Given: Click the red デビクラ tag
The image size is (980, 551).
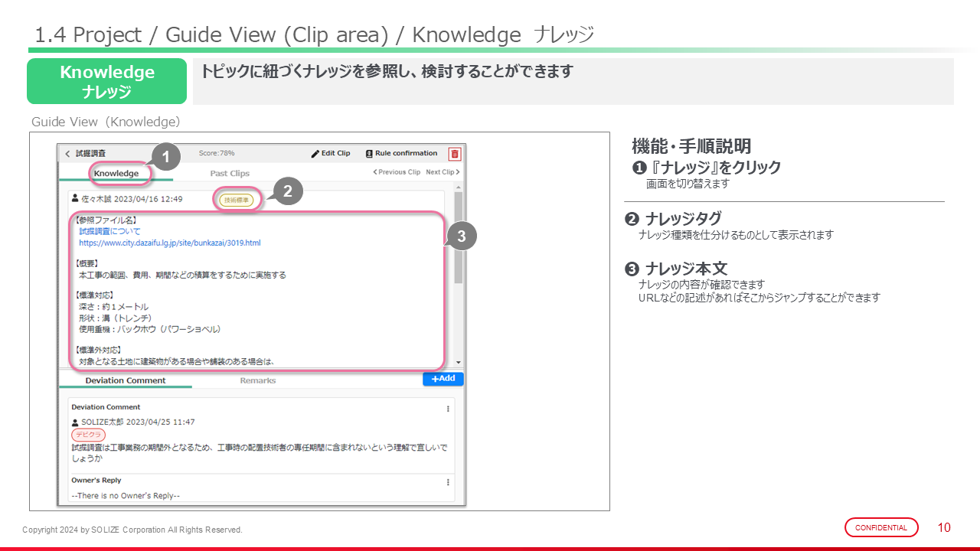Looking at the screenshot, I should coord(88,435).
